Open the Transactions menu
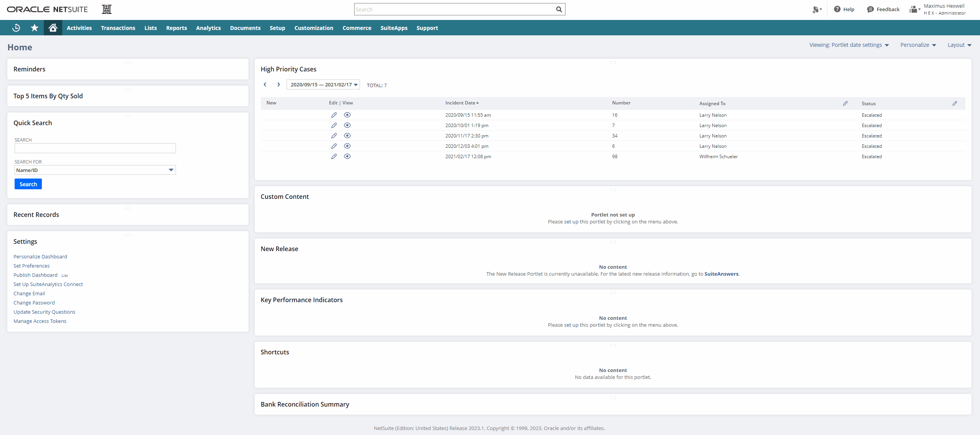The height and width of the screenshot is (435, 980). coord(118,28)
